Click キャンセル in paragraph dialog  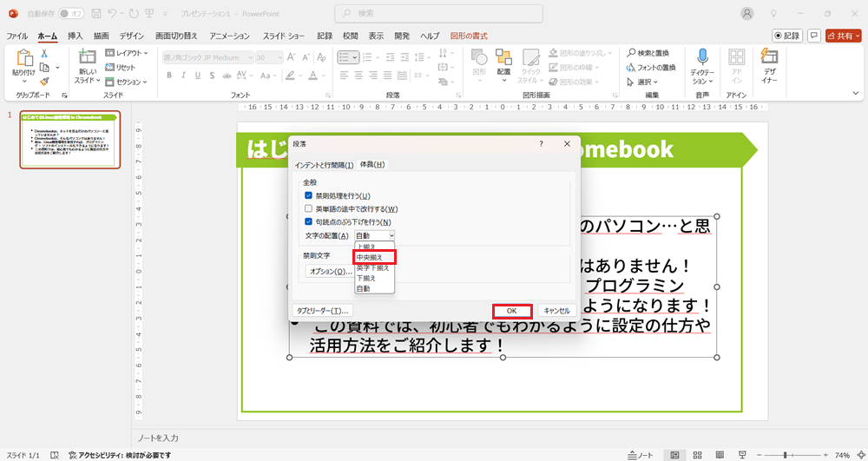(x=557, y=311)
